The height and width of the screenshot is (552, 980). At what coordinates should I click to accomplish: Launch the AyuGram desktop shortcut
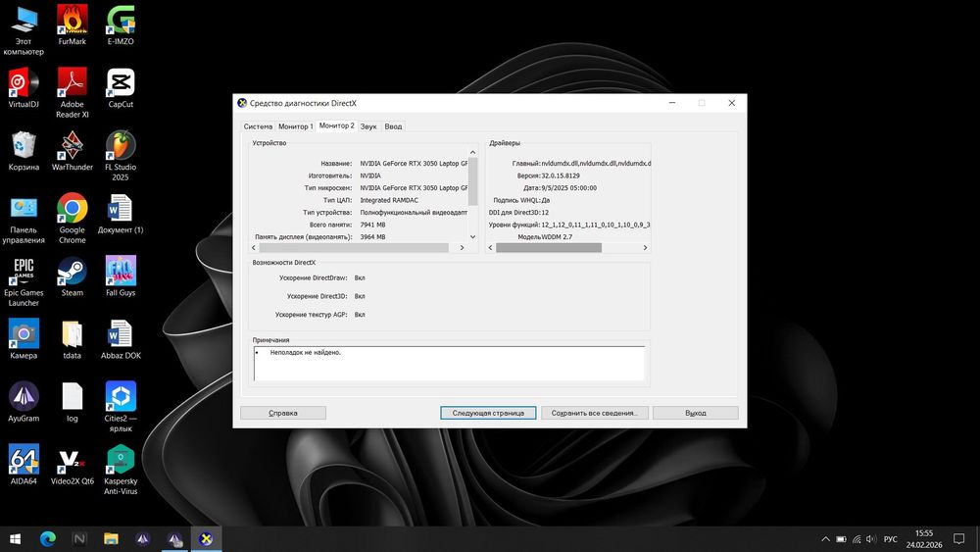click(24, 403)
